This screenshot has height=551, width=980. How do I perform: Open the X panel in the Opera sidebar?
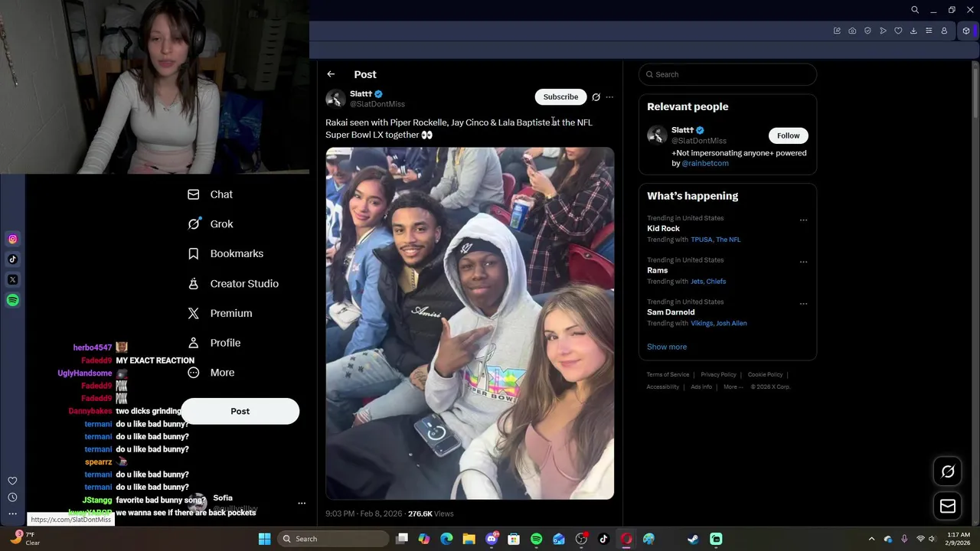[x=12, y=279]
